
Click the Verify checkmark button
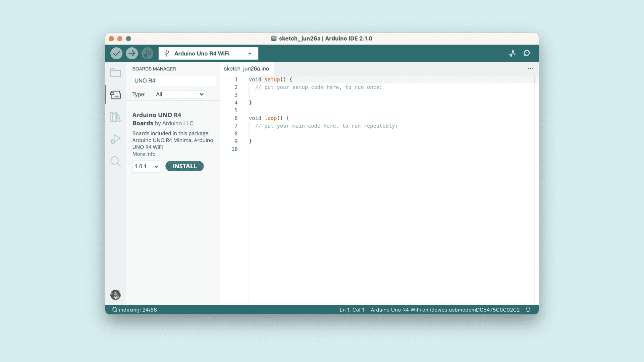[x=116, y=53]
